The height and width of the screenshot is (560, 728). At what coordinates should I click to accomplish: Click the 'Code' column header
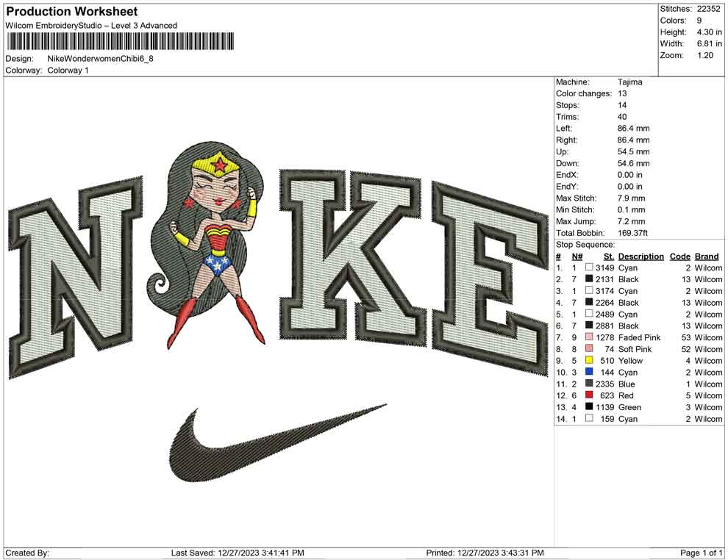pyautogui.click(x=679, y=256)
